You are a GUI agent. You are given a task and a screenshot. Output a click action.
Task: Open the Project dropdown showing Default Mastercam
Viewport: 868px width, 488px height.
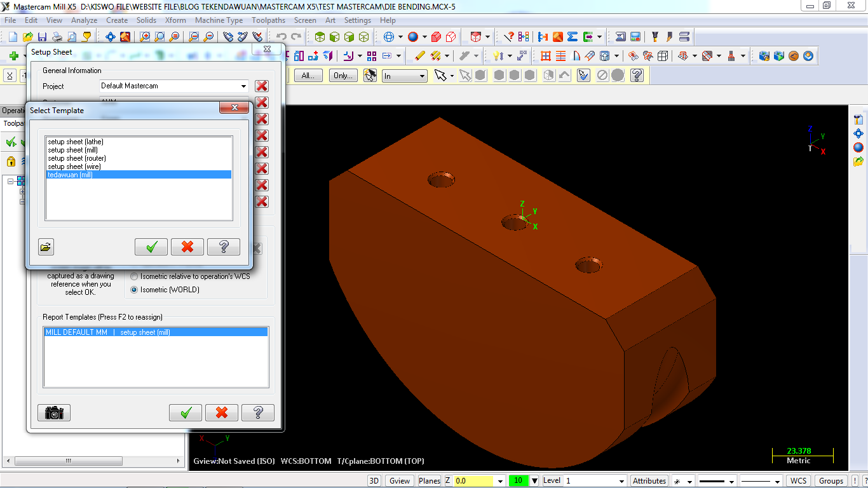(243, 86)
